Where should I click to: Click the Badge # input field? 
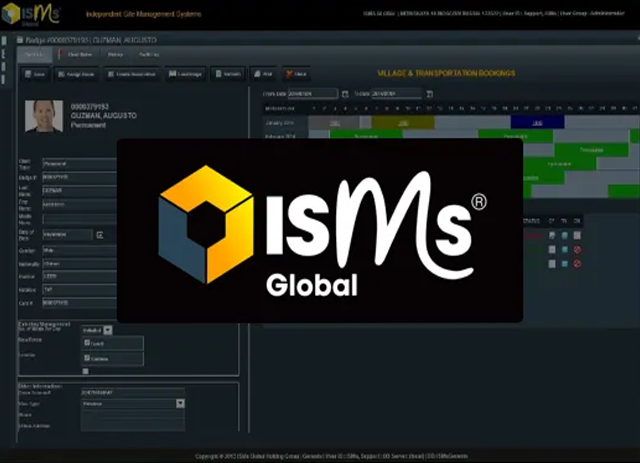pyautogui.click(x=80, y=177)
